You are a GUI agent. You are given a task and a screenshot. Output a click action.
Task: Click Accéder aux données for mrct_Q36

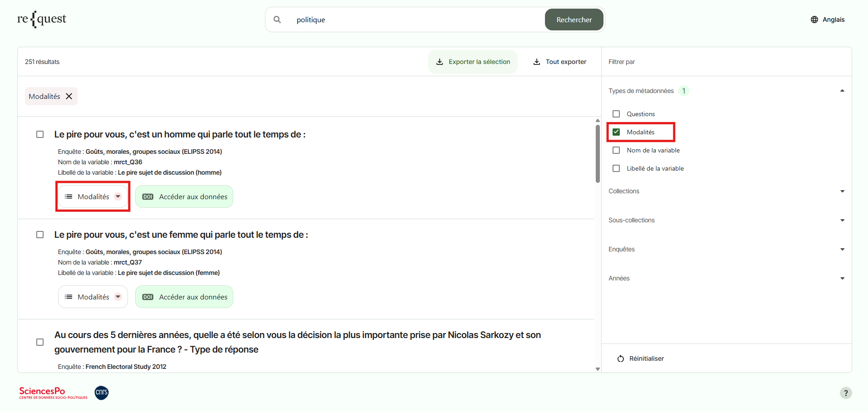tap(184, 196)
